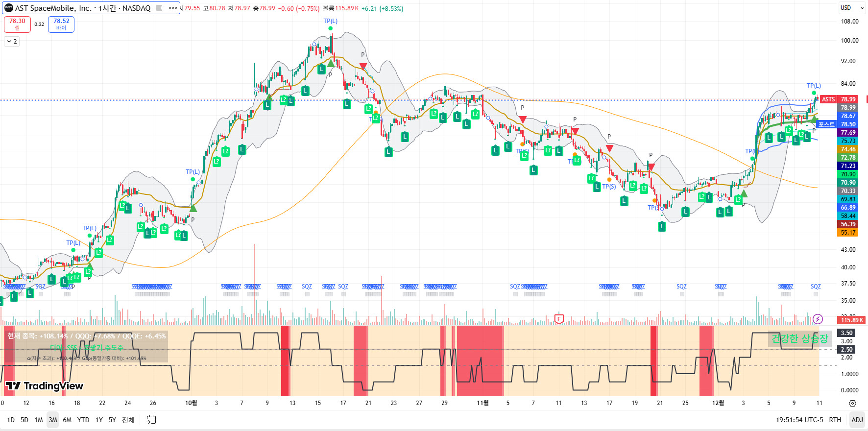Click the purple lightning bolt icon

[x=818, y=319]
